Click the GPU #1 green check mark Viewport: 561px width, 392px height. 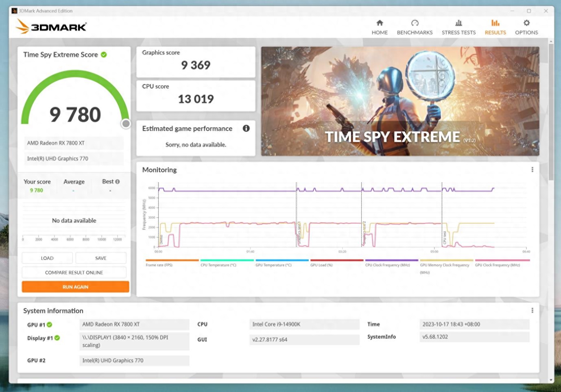[x=49, y=324]
